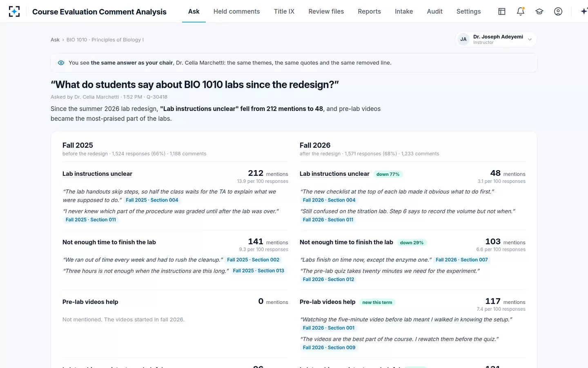This screenshot has height=368, width=588.
Task: Open the Review files tab
Action: [x=326, y=11]
